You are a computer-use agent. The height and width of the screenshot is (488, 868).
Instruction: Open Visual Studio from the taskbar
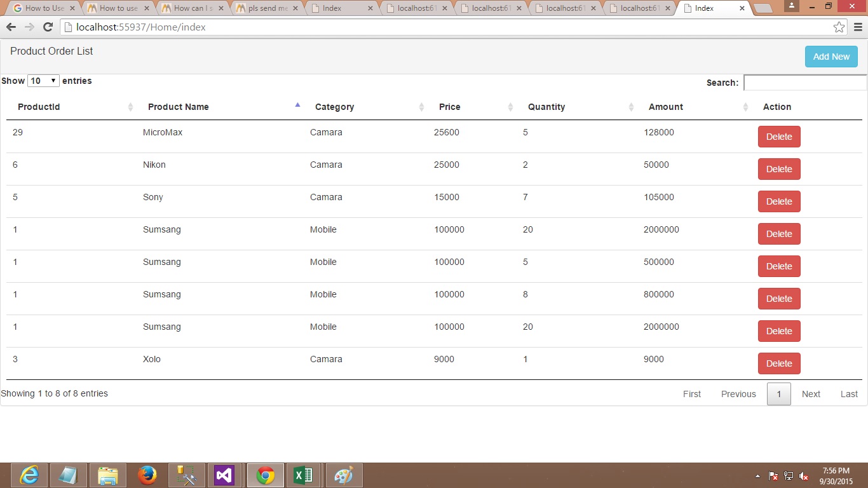[x=224, y=475]
